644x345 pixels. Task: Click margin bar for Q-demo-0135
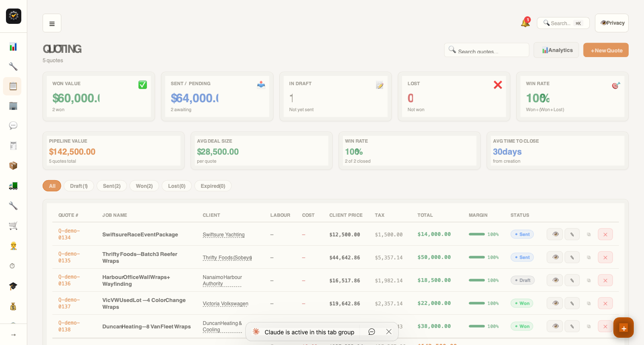tap(477, 257)
